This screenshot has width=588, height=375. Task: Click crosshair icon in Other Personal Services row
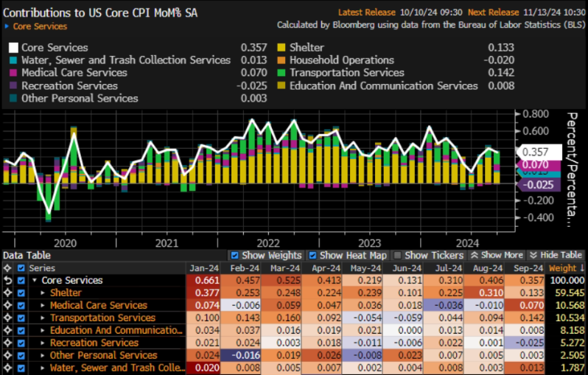pos(8,356)
